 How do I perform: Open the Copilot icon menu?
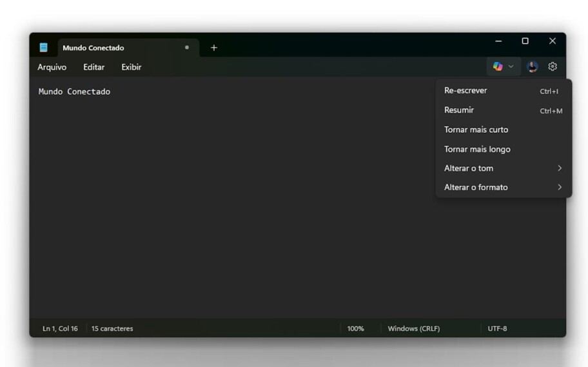click(x=498, y=66)
